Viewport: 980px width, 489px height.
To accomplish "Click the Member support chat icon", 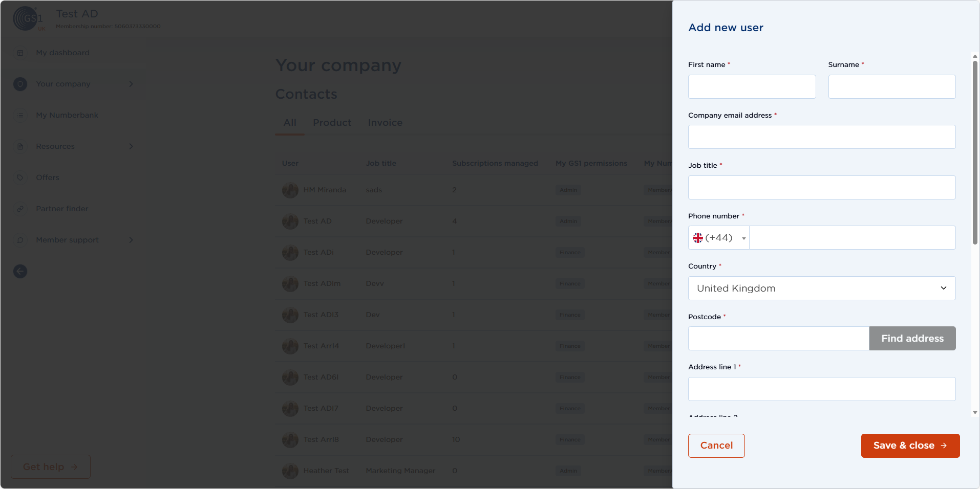I will click(x=20, y=240).
